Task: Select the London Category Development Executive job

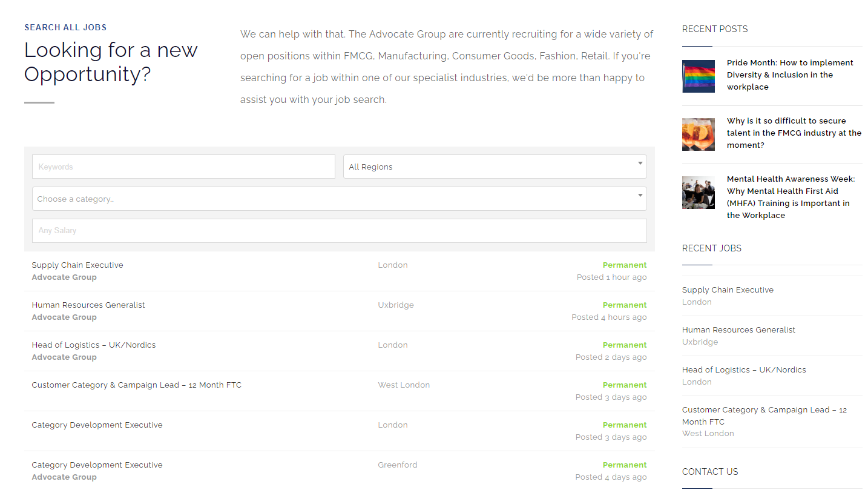Action: (97, 425)
